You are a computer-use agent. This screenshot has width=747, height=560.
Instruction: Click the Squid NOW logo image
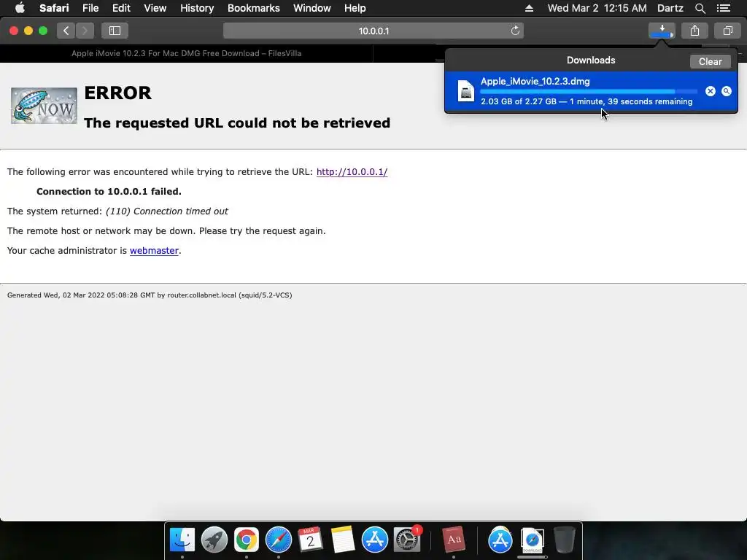(x=44, y=106)
